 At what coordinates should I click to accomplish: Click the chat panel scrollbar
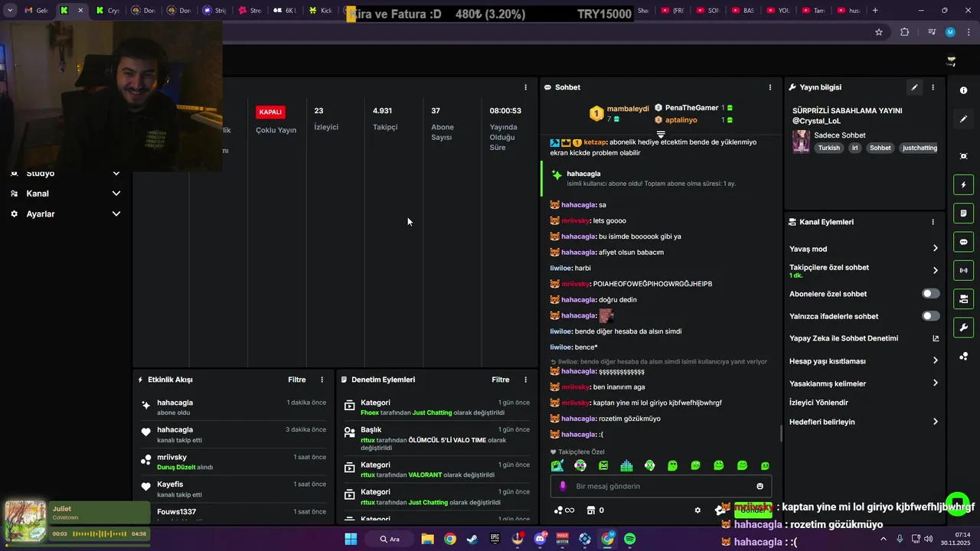pos(781,434)
